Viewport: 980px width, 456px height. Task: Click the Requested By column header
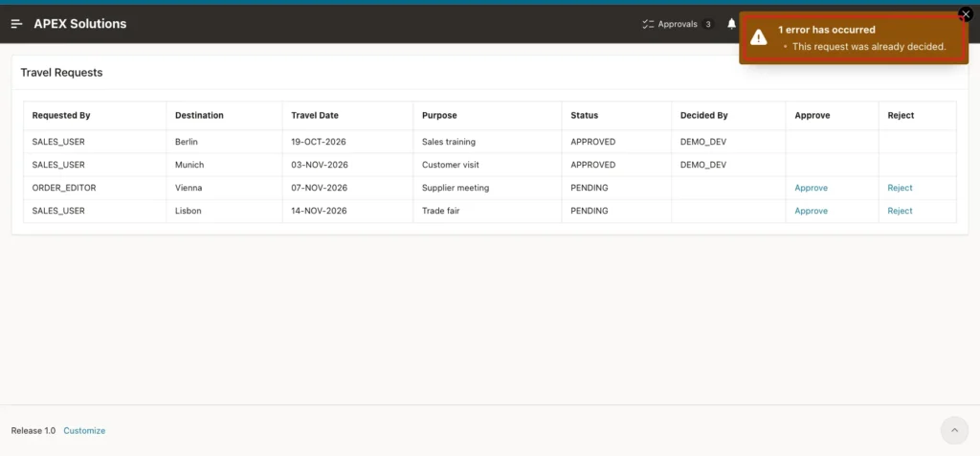click(61, 115)
